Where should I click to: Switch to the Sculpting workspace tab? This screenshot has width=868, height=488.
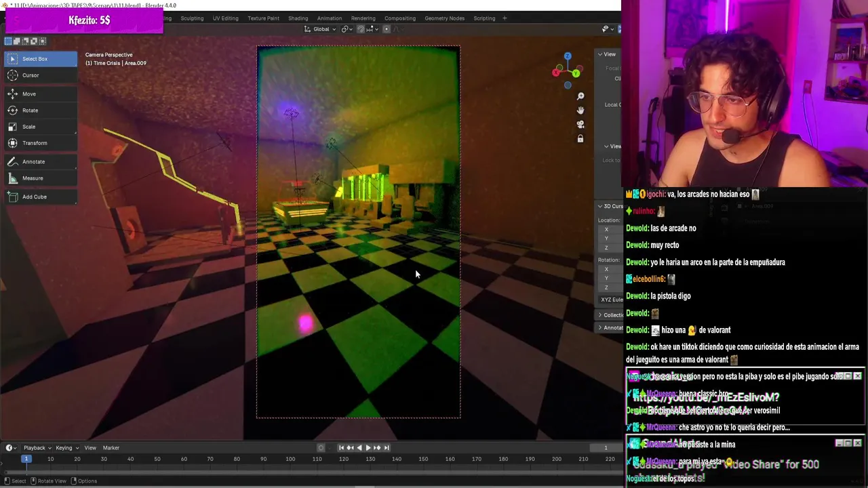pos(192,18)
